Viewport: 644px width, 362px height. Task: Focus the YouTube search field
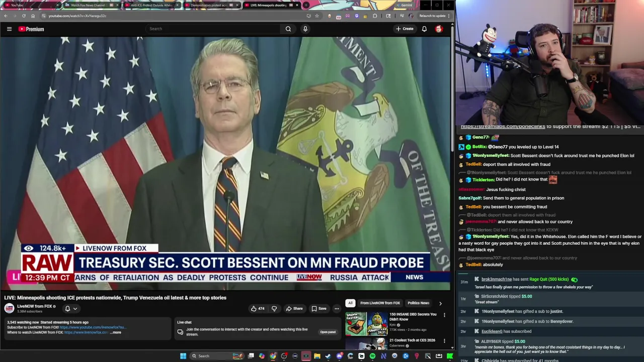coord(214,29)
